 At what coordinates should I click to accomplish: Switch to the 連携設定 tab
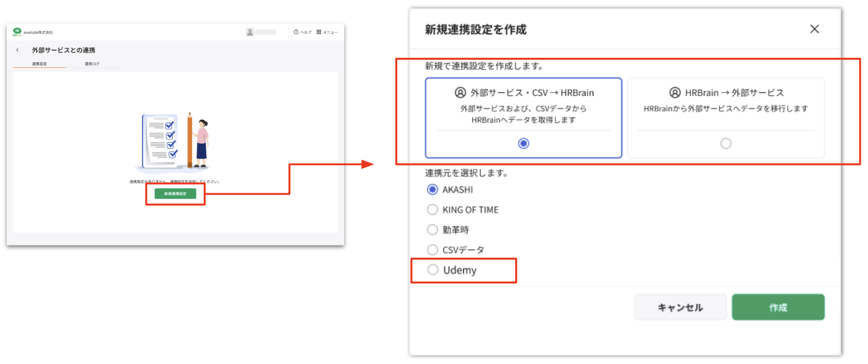39,64
